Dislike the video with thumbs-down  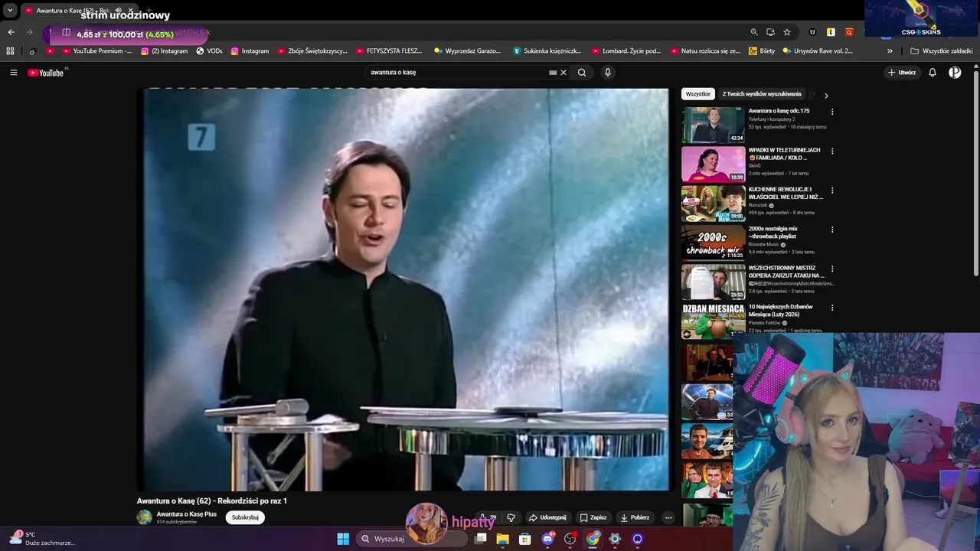(511, 518)
